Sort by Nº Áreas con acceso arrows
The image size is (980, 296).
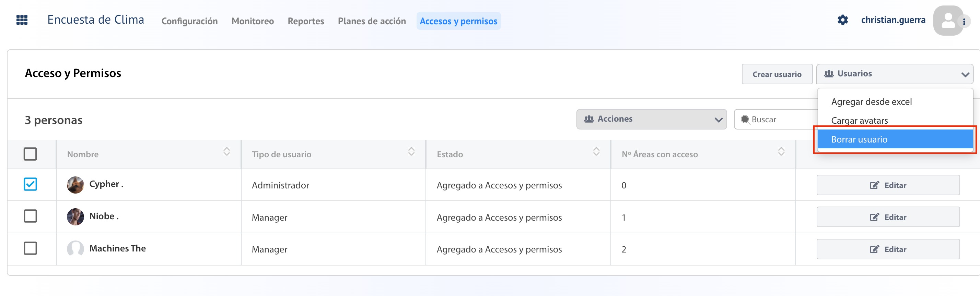(x=781, y=152)
